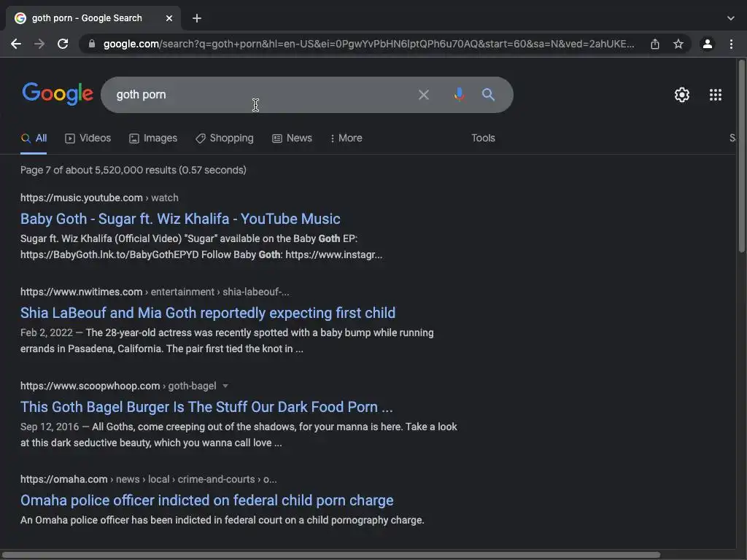Open the share icon in the address bar
Image resolution: width=747 pixels, height=560 pixels.
[x=655, y=44]
